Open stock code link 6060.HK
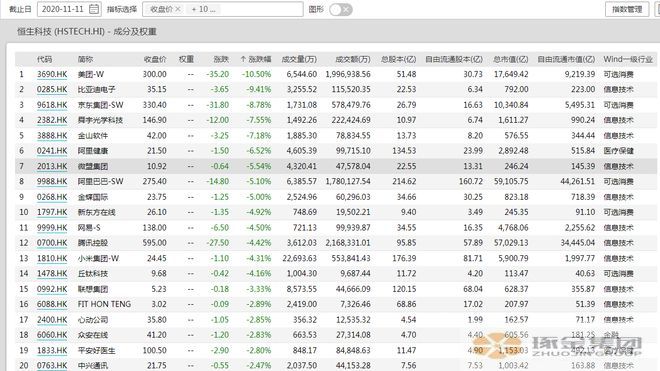 tap(52, 335)
